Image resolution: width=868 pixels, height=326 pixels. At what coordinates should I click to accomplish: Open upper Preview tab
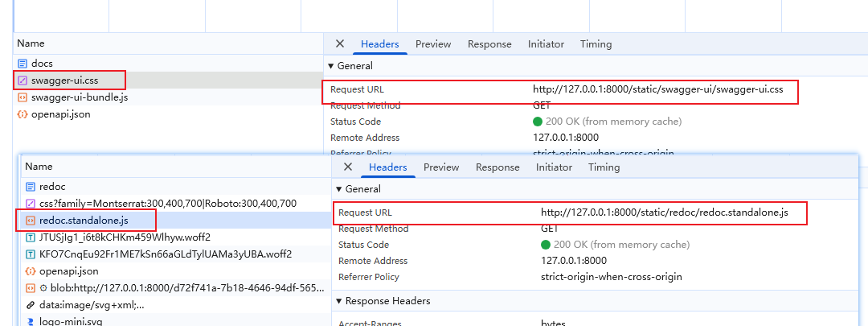tap(433, 43)
